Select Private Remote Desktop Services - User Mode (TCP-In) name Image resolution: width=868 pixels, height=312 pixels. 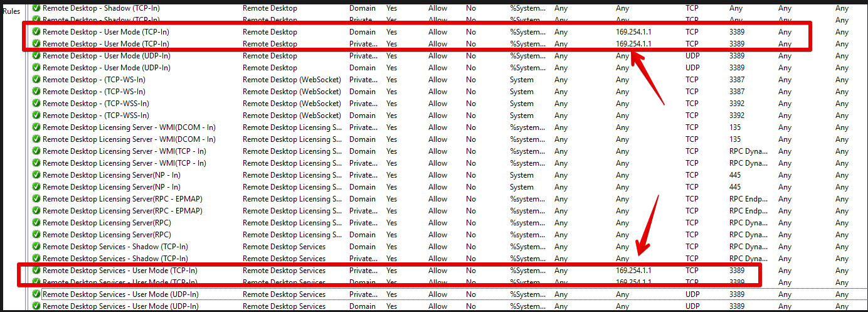119,271
